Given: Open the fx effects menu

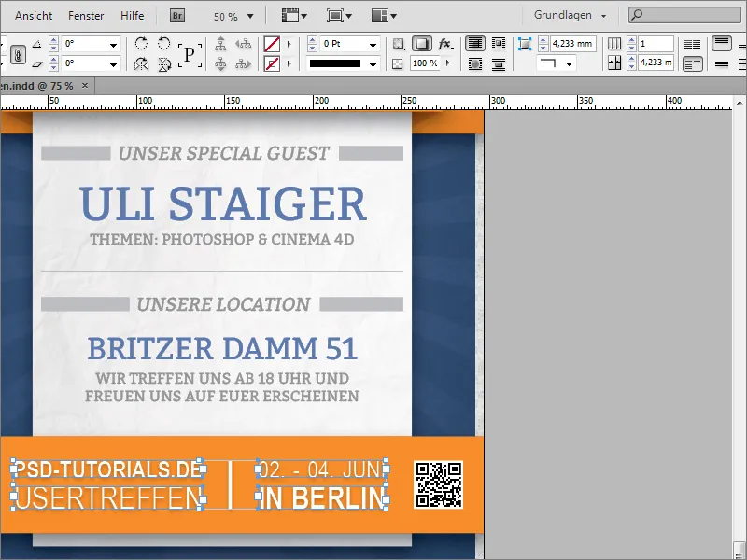Looking at the screenshot, I should [445, 44].
